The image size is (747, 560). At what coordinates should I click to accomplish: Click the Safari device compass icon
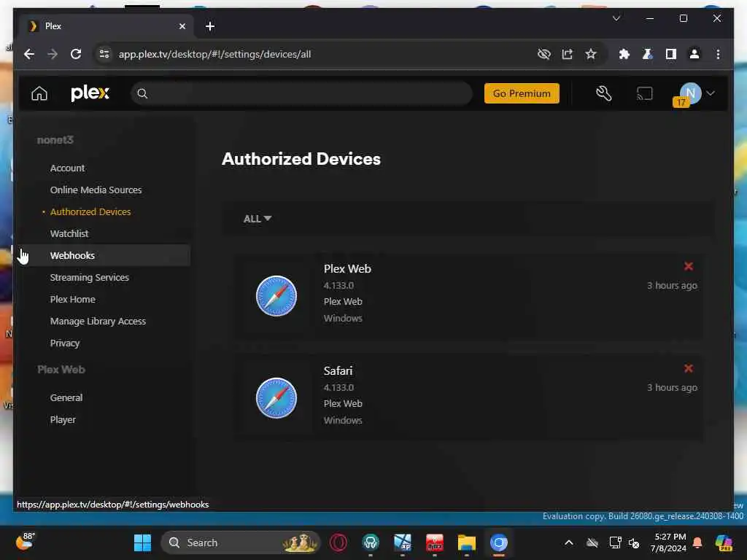click(x=276, y=397)
